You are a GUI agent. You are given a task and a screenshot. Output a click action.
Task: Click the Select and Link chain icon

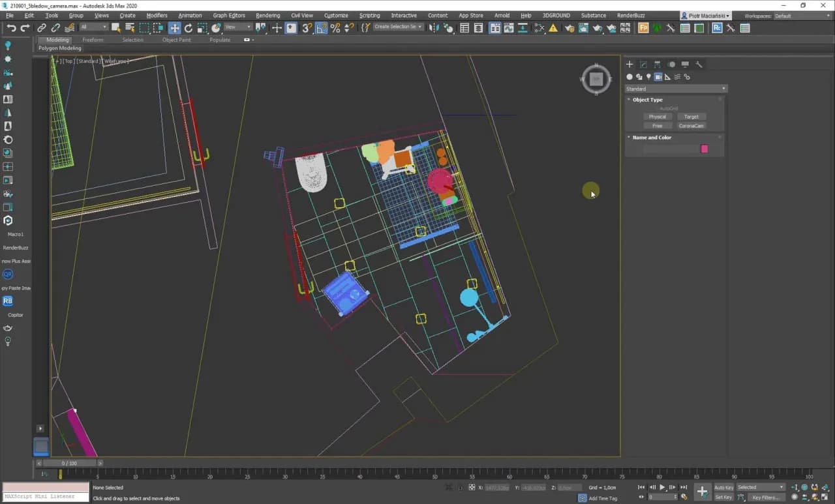coord(41,28)
